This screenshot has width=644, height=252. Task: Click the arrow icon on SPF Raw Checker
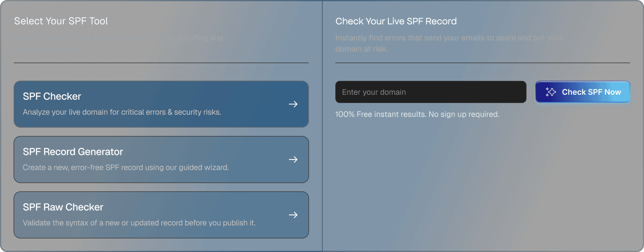click(x=293, y=215)
